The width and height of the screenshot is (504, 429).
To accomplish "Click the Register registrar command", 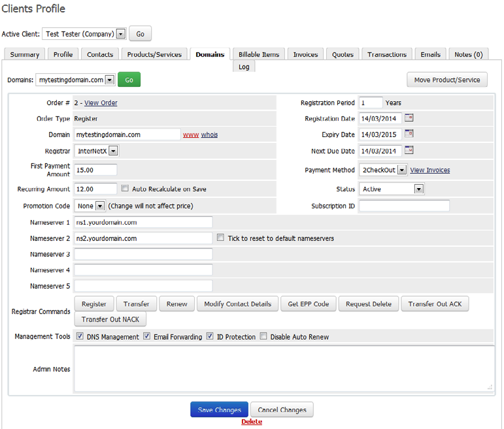I will 94,304.
